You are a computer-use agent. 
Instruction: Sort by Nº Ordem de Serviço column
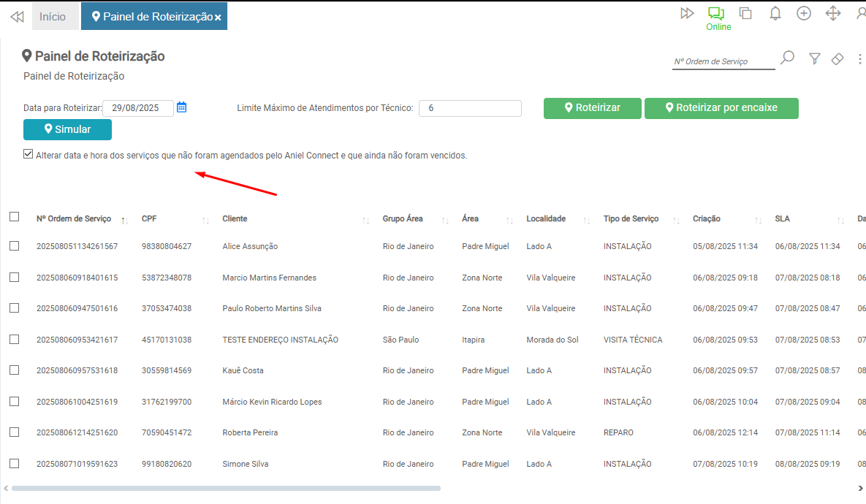point(74,219)
